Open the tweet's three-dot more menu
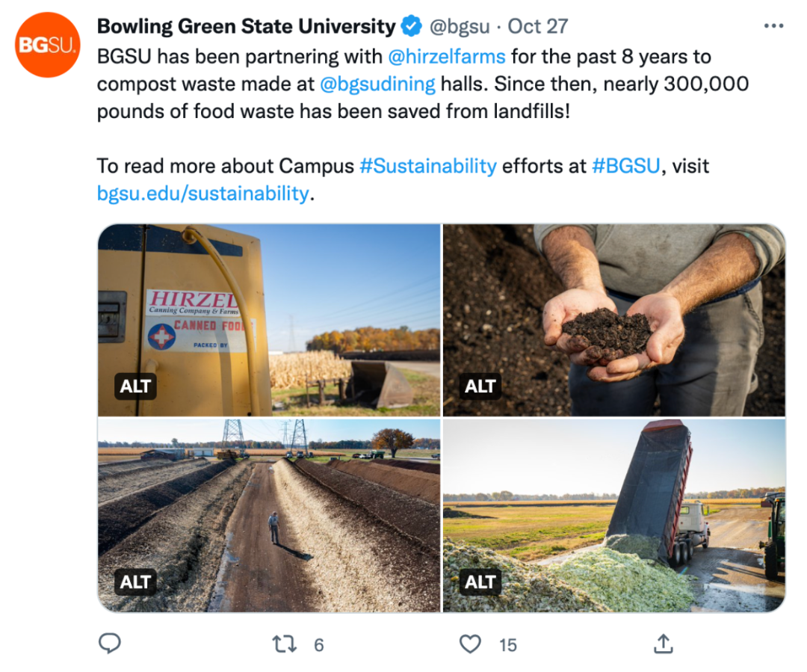 tap(773, 26)
